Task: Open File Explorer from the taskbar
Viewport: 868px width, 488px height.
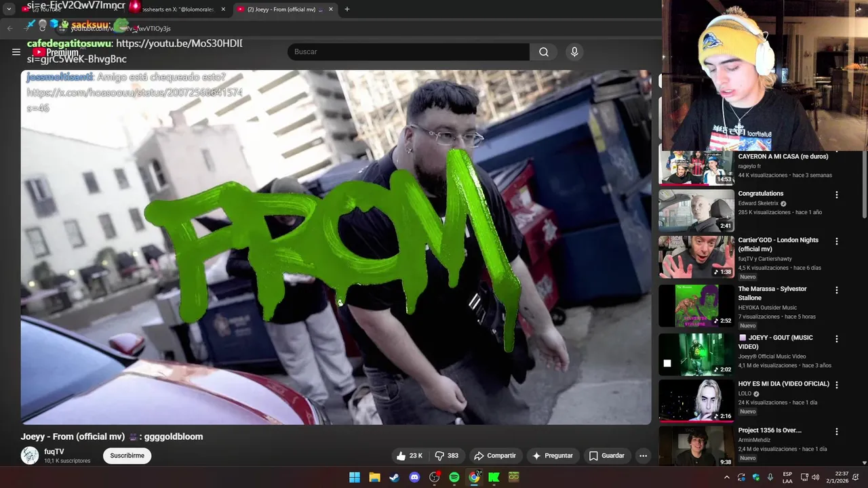Action: 374,477
